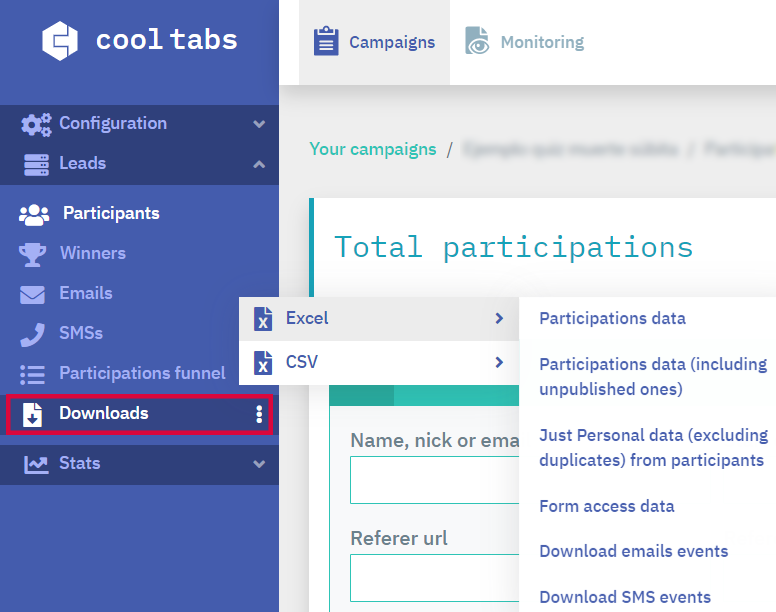The width and height of the screenshot is (776, 612).
Task: Click the SMSs phone icon
Action: pyautogui.click(x=33, y=334)
